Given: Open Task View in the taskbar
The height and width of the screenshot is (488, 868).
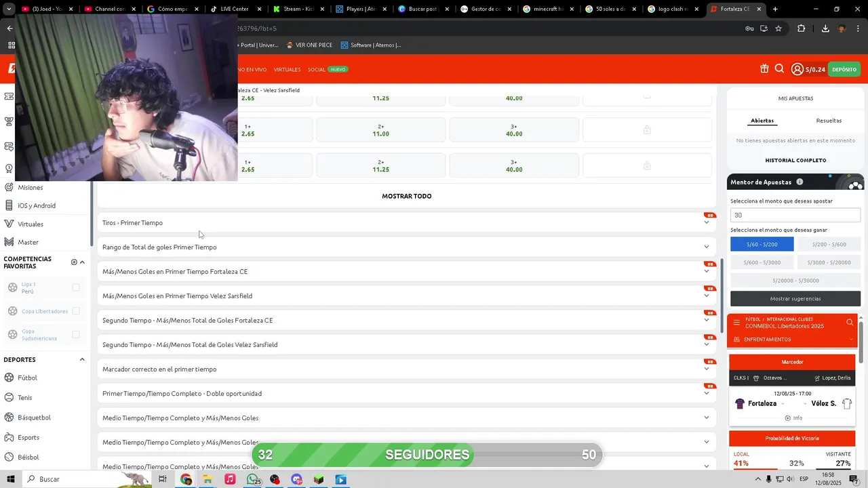Looking at the screenshot, I should point(163,479).
